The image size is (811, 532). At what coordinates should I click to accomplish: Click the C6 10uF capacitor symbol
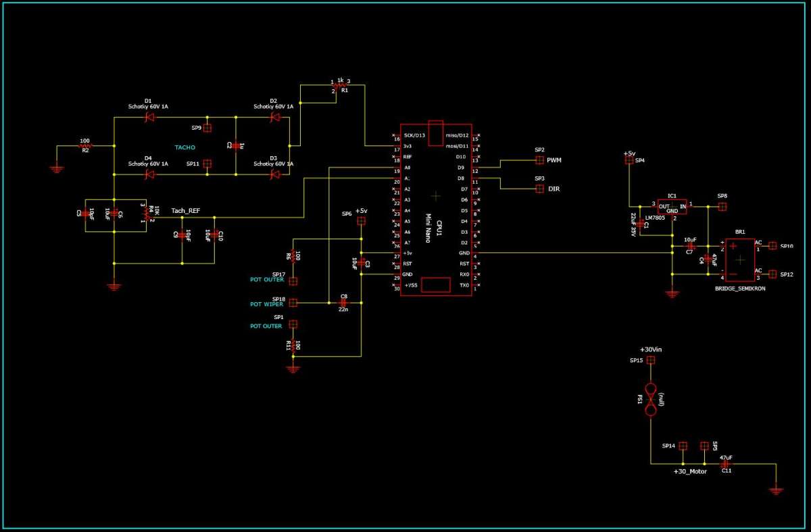[114, 214]
